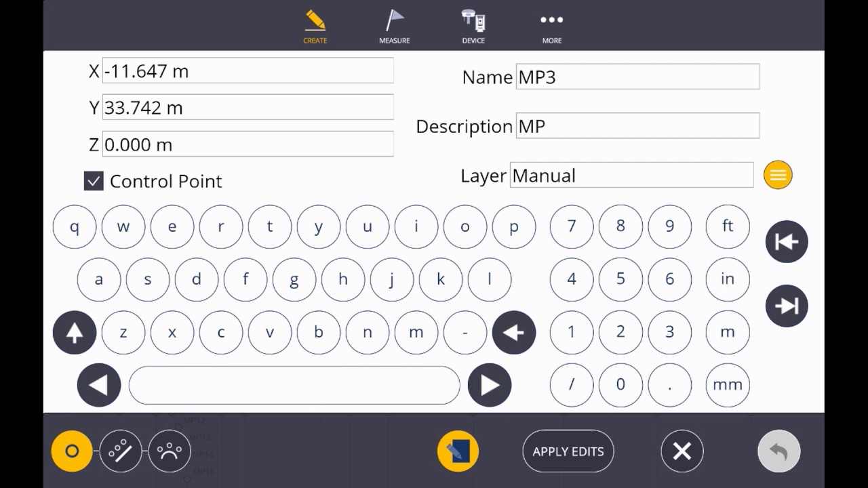
Task: Tap the 1 key on numeric keypad
Action: [x=572, y=332]
